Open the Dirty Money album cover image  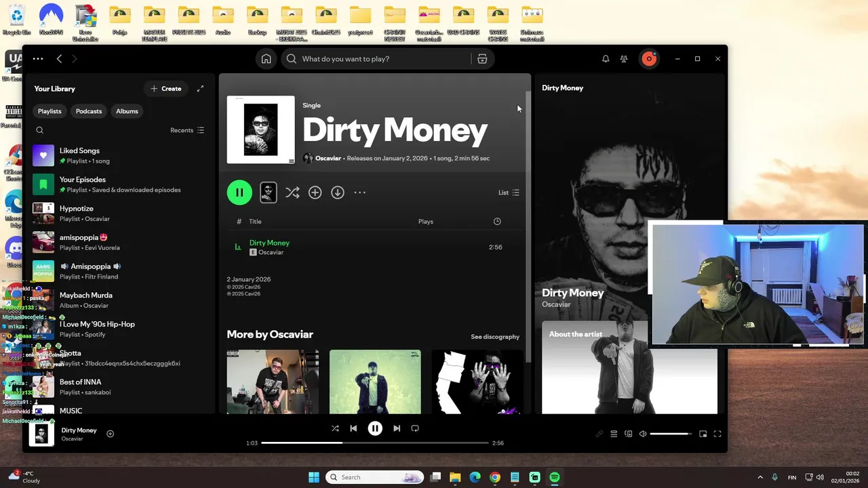pos(261,129)
